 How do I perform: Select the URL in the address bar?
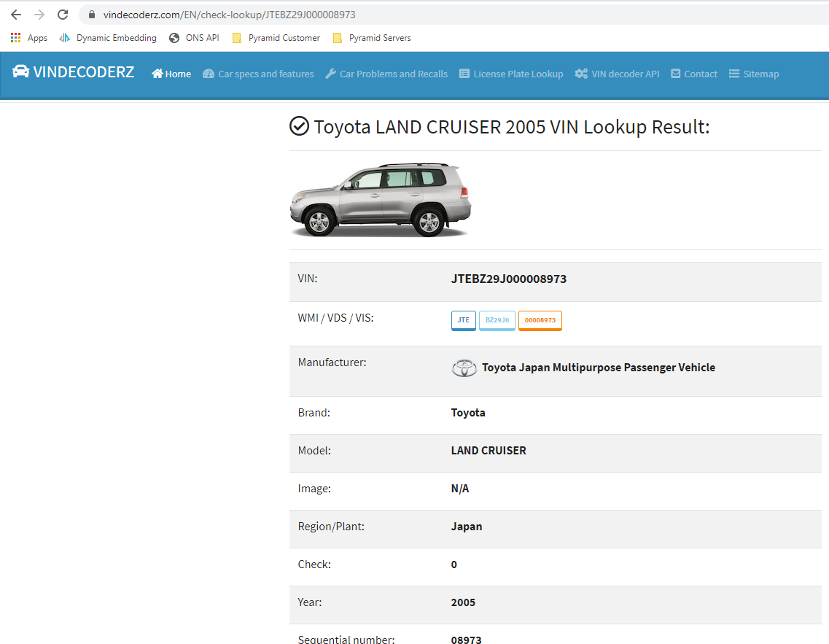click(x=229, y=15)
